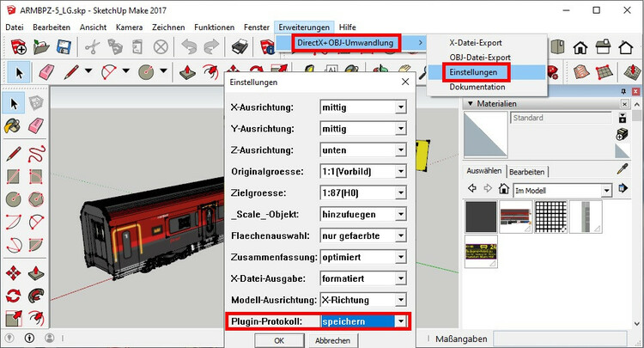
Task: Choose OBJ-Datei-Export from submenu
Action: 480,58
